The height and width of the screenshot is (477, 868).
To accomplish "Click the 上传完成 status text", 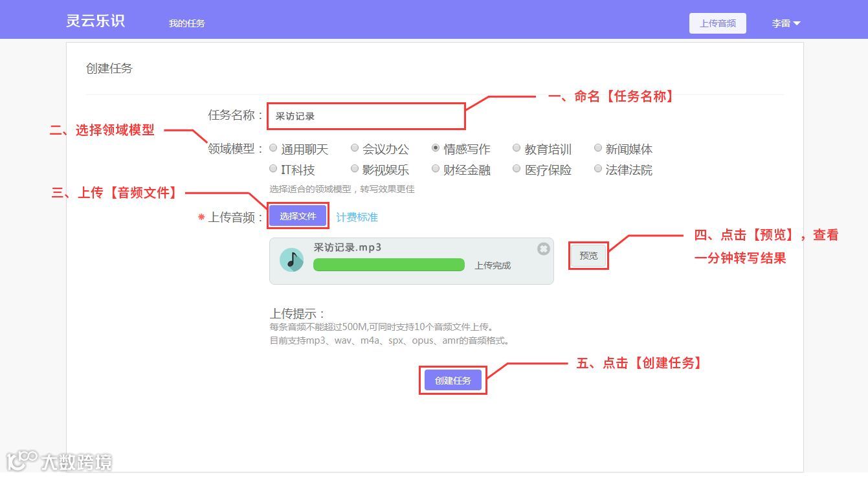I will [x=493, y=265].
